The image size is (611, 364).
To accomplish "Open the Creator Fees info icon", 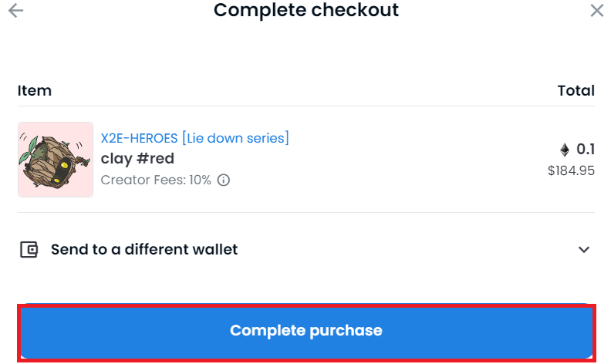I will 223,180.
